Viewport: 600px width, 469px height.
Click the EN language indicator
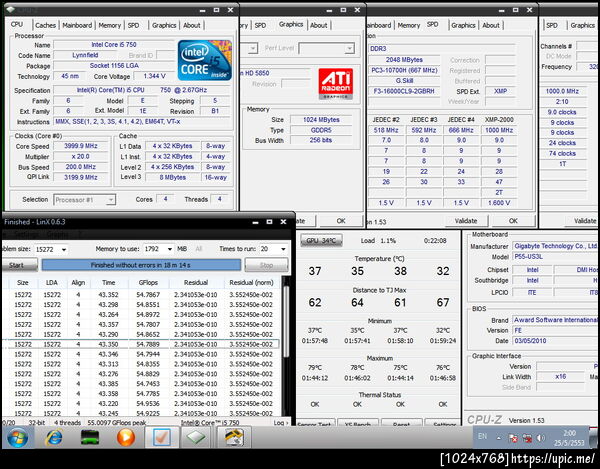click(x=483, y=436)
